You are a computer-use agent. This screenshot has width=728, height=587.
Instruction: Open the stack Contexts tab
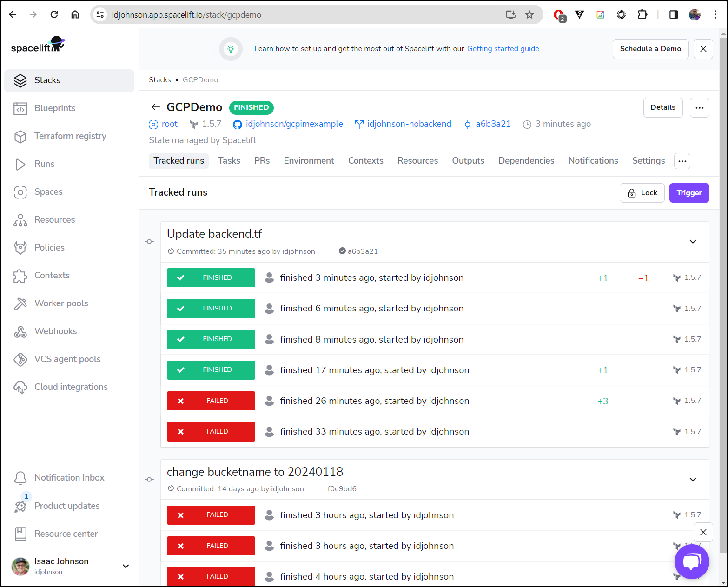point(366,161)
